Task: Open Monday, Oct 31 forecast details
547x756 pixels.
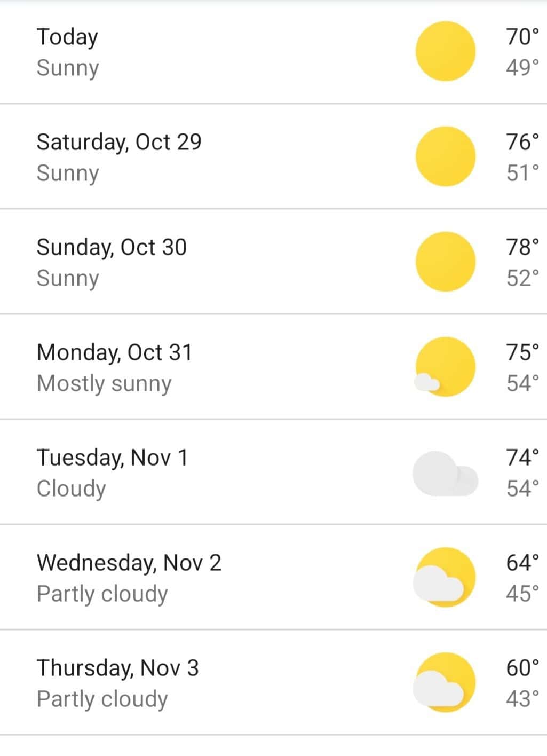Action: 273,367
